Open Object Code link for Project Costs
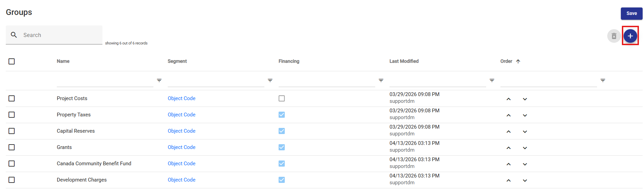The height and width of the screenshot is (189, 644). pyautogui.click(x=181, y=98)
